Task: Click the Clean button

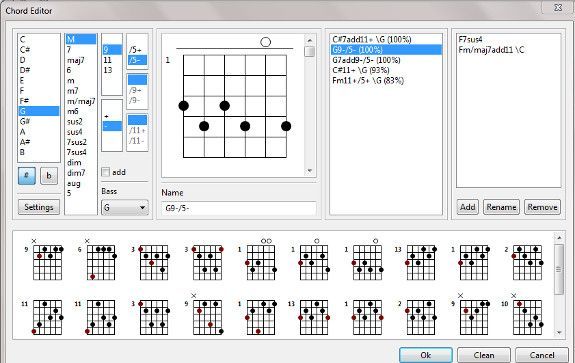Action: pos(484,355)
